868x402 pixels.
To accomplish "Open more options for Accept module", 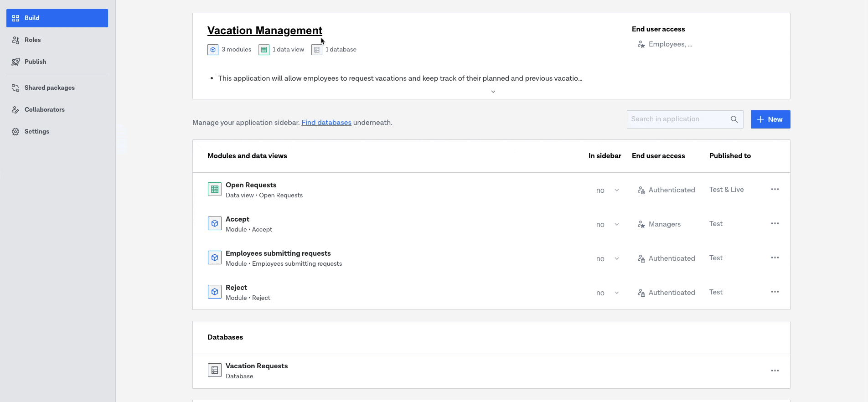I will [775, 223].
